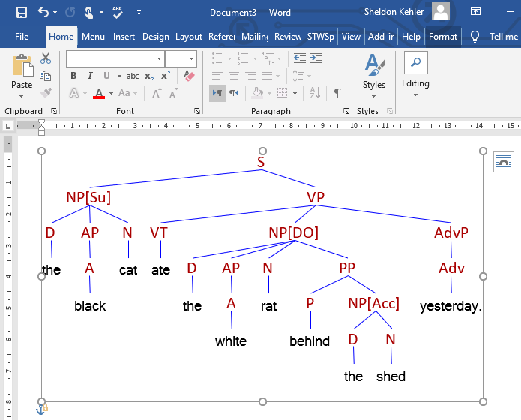Click the Cut scissors icon
Image resolution: width=521 pixels, height=420 pixels.
coord(46,58)
